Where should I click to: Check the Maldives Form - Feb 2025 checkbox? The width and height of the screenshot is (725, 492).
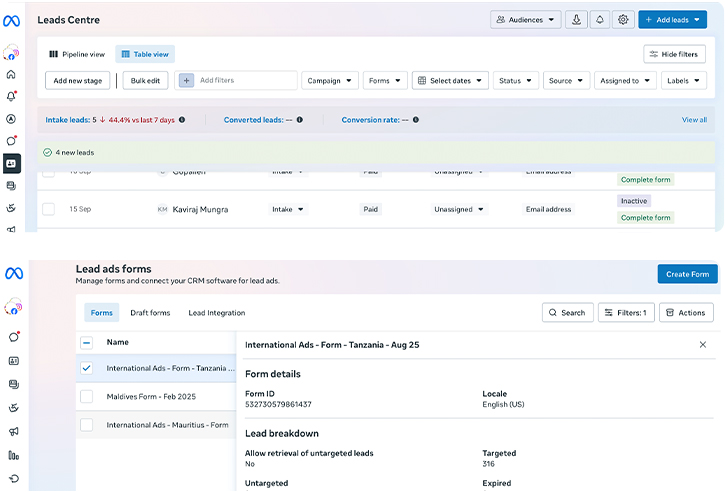pyautogui.click(x=86, y=396)
